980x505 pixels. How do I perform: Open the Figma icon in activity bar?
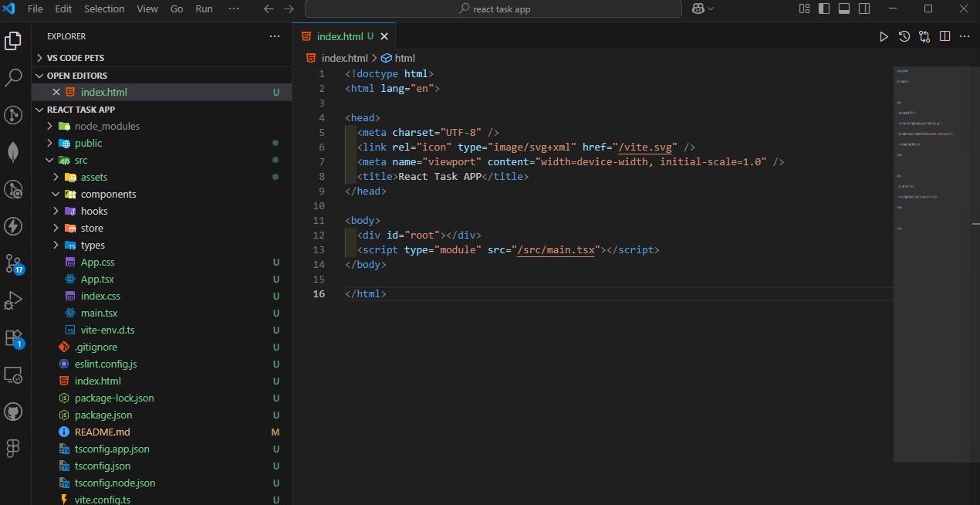click(x=13, y=449)
